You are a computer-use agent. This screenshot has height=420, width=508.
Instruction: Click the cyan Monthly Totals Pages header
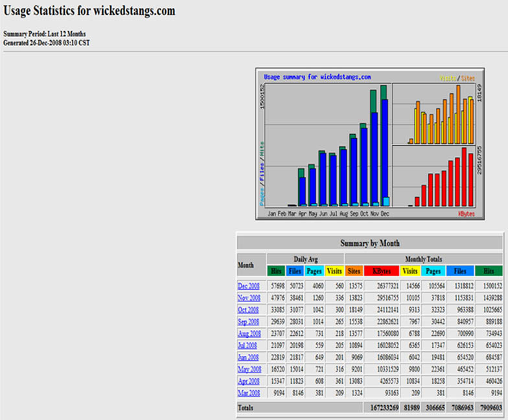(x=433, y=271)
